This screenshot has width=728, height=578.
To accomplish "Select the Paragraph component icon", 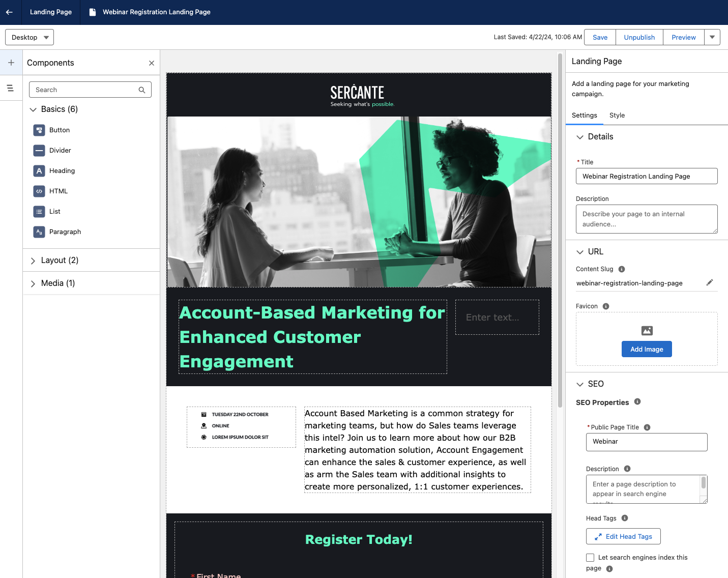I will coord(39,232).
